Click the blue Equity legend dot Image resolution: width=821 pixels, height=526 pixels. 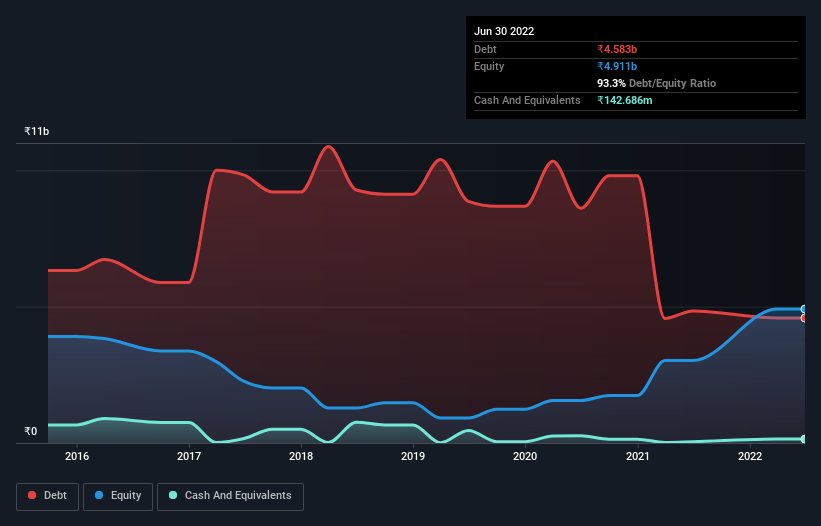coord(99,495)
